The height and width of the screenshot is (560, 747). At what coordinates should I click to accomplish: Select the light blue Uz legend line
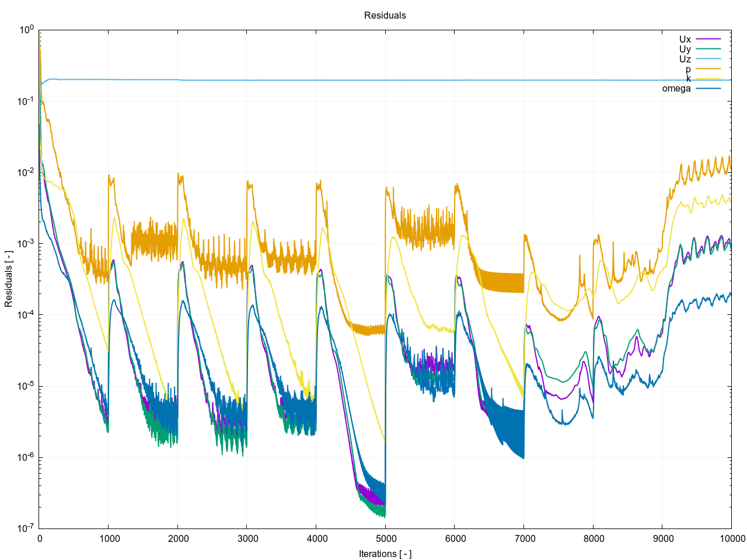[708, 59]
